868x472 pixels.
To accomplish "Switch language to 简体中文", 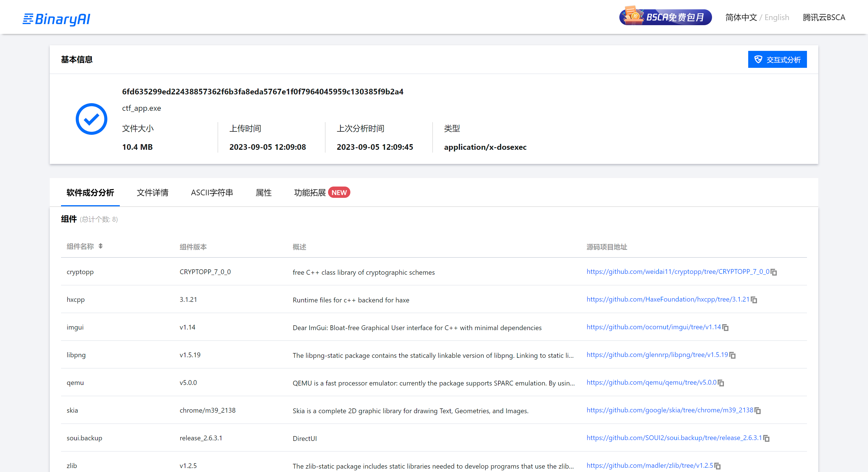I will 741,18.
